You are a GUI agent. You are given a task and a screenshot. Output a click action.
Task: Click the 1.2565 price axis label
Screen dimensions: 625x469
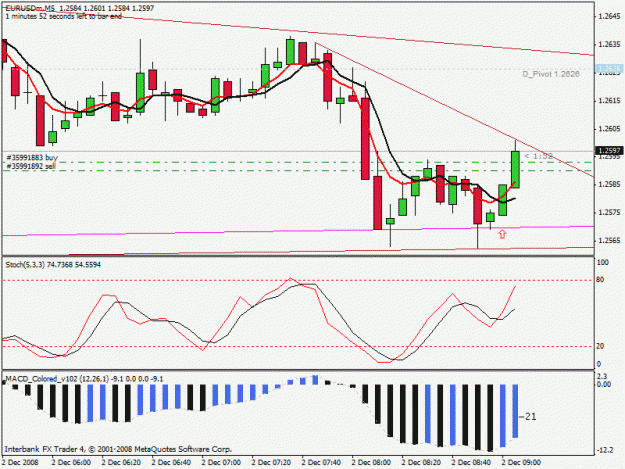tap(610, 241)
